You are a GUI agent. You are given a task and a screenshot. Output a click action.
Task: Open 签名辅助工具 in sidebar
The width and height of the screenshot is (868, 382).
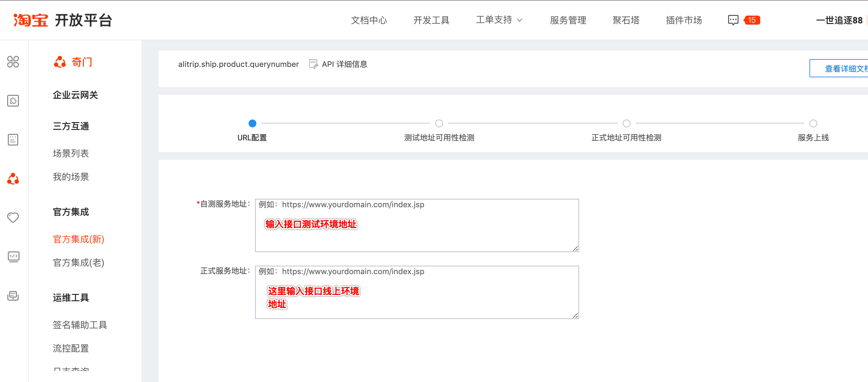[x=80, y=325]
